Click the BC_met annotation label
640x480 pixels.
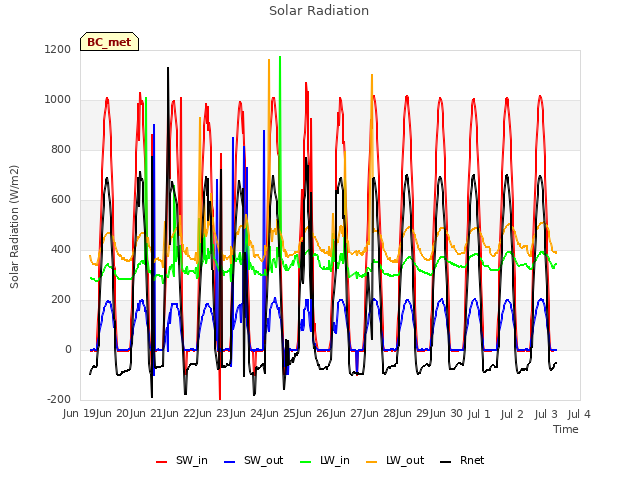[109, 42]
